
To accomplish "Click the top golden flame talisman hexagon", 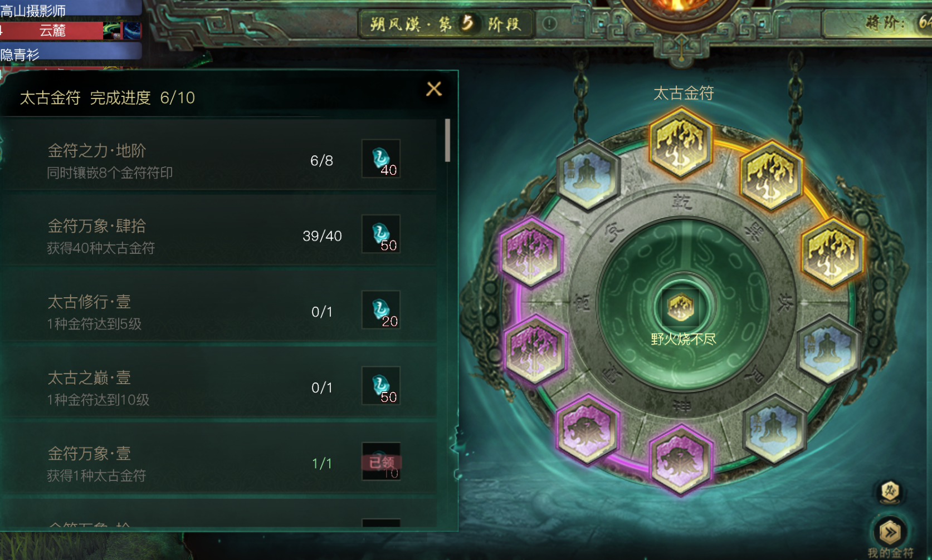I will [x=681, y=143].
